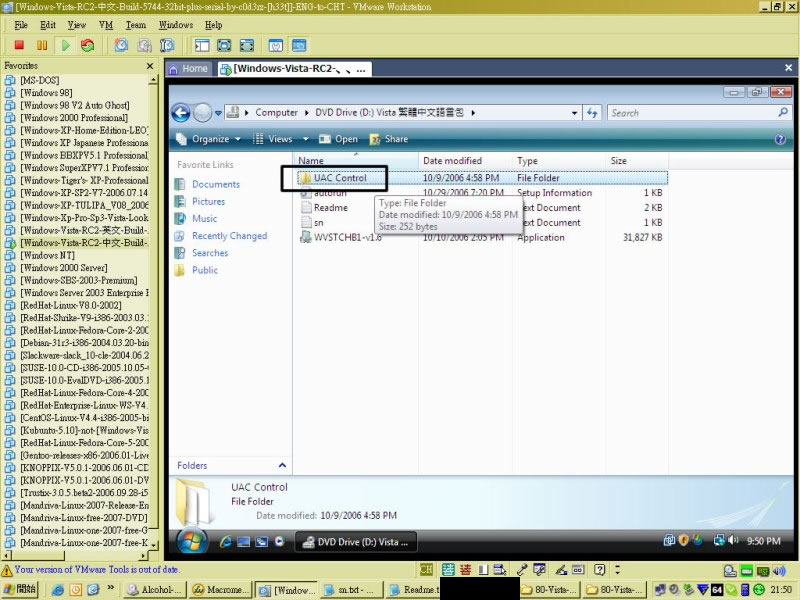
Task: Open the Snapshot Manager toolbar icon
Action: coord(167,45)
